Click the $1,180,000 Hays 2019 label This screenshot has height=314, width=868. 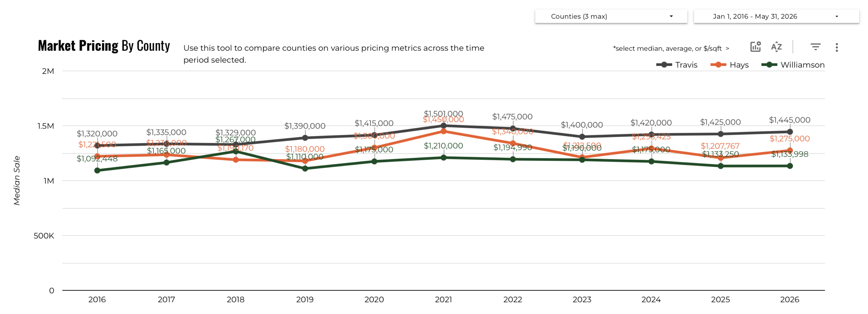[x=305, y=149]
